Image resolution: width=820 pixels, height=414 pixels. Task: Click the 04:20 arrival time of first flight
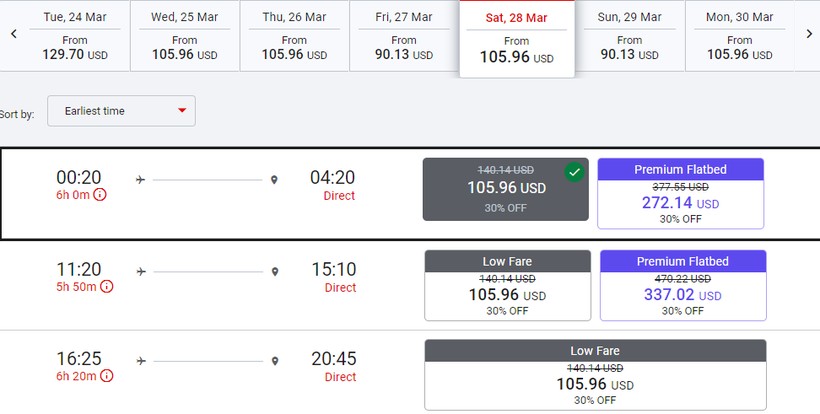[332, 178]
